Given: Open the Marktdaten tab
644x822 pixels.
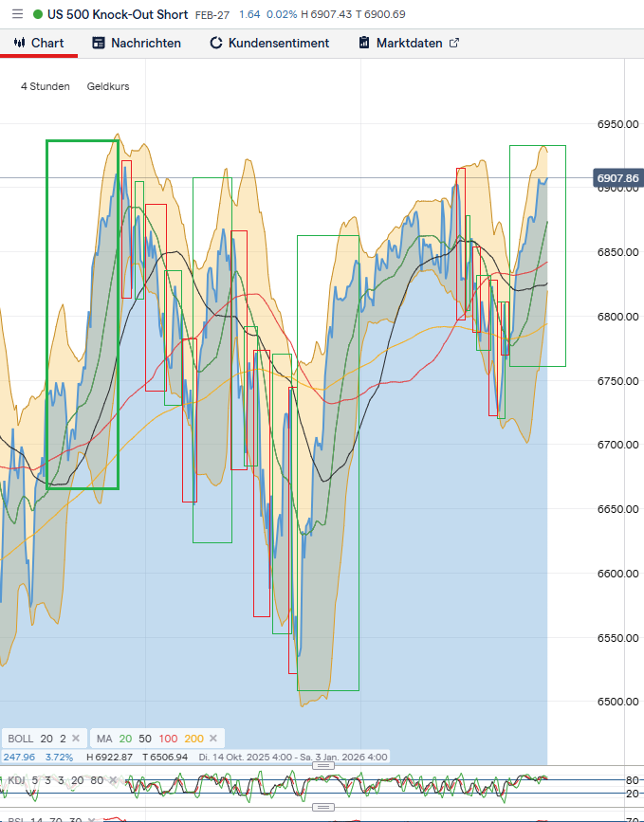Looking at the screenshot, I should pyautogui.click(x=409, y=43).
